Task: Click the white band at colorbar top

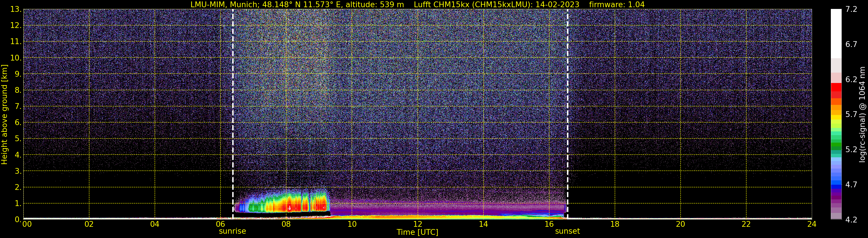Action: pyautogui.click(x=836, y=34)
